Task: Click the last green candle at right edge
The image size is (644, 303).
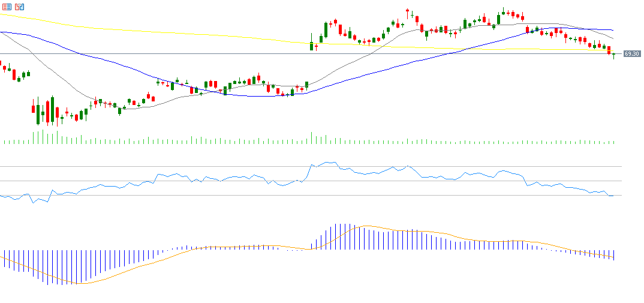Action: tap(613, 55)
